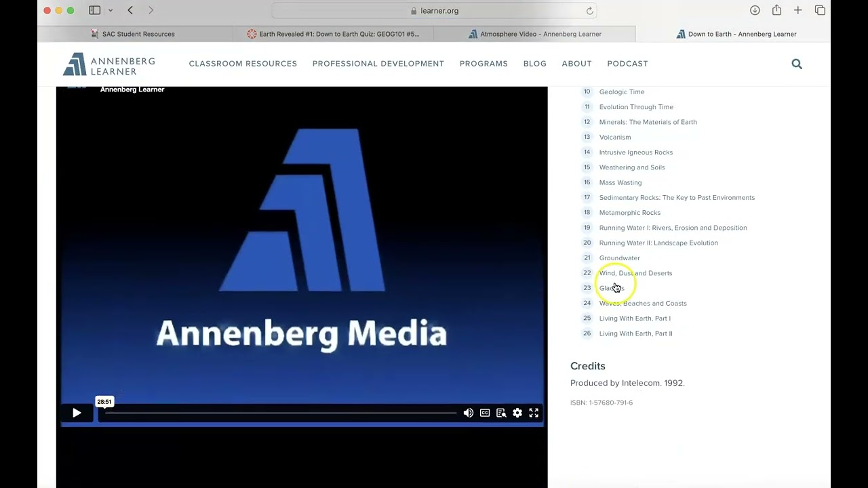868x488 pixels.
Task: Open Sedimentary Rocks episode link
Action: click(677, 198)
